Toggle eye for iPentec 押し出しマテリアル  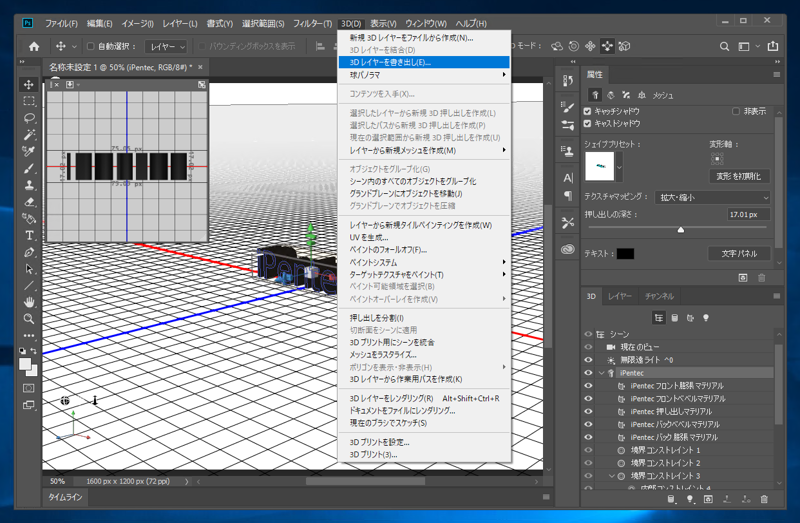click(588, 411)
